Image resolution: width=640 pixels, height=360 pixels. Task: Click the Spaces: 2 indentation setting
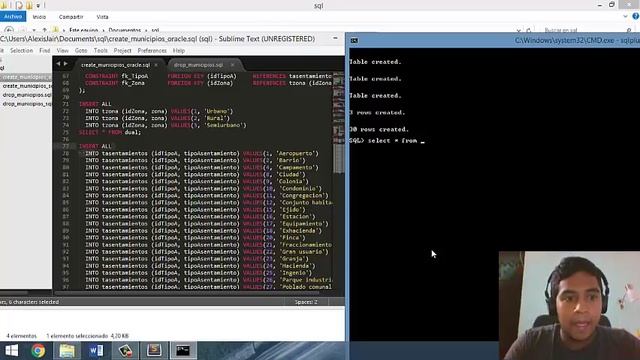point(306,302)
